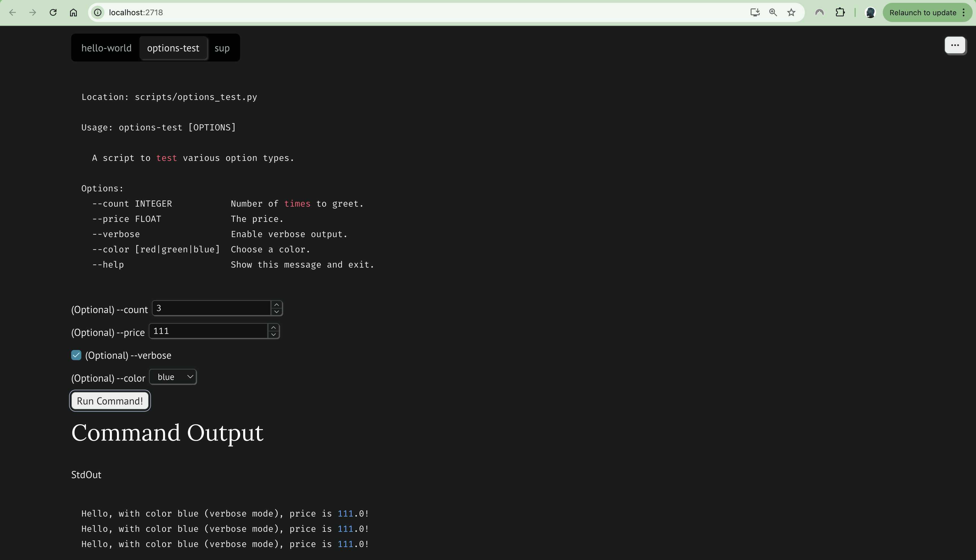Click into the --price number field
Image resolution: width=976 pixels, height=560 pixels.
(x=208, y=331)
